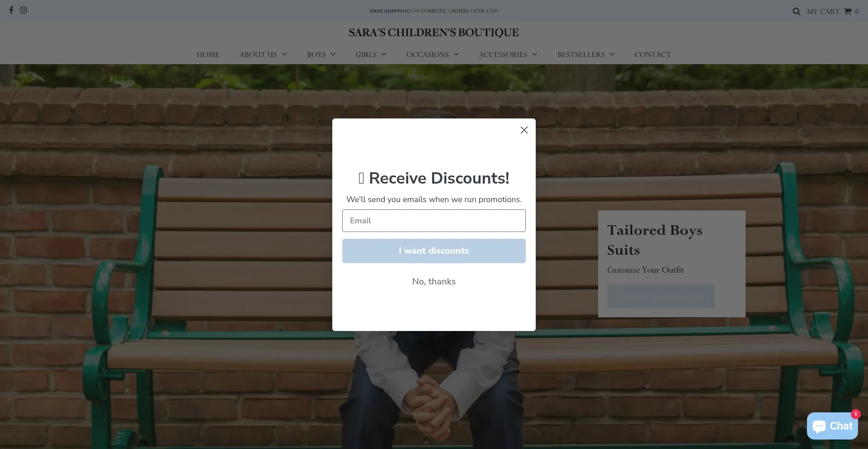Open the Chat widget bubble
Screen dimensions: 868x449
click(832, 426)
